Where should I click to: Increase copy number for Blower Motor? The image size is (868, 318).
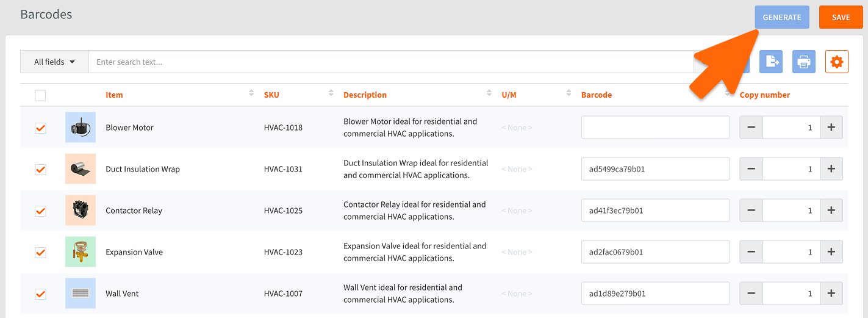pos(831,128)
